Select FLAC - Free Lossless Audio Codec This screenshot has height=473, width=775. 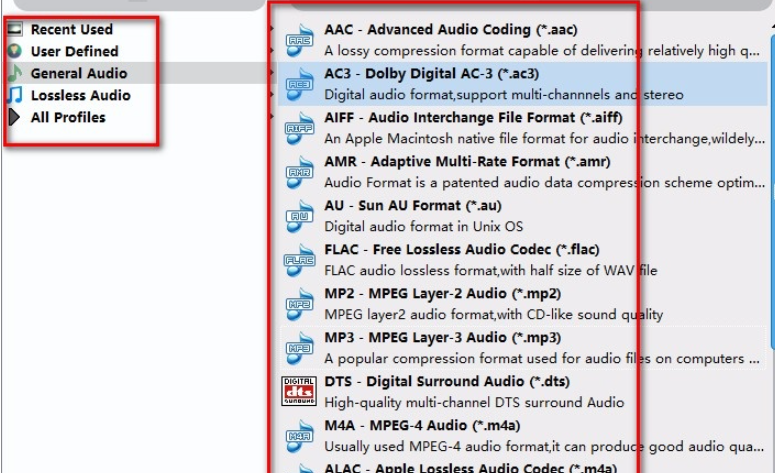click(x=462, y=250)
